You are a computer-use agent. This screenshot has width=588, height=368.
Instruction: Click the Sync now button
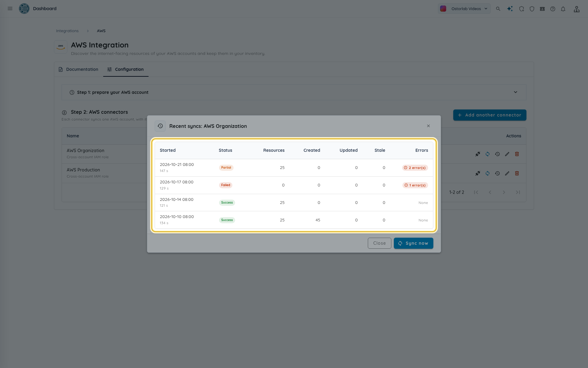tap(413, 243)
